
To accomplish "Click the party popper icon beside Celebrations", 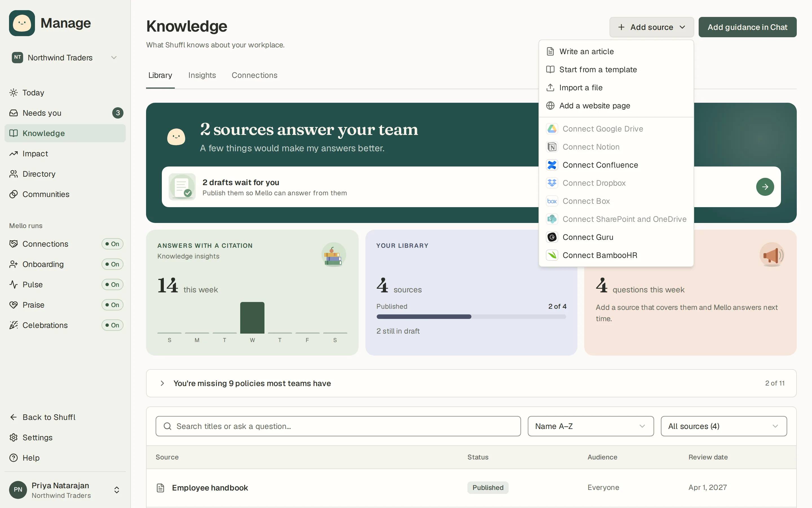I will tap(14, 325).
